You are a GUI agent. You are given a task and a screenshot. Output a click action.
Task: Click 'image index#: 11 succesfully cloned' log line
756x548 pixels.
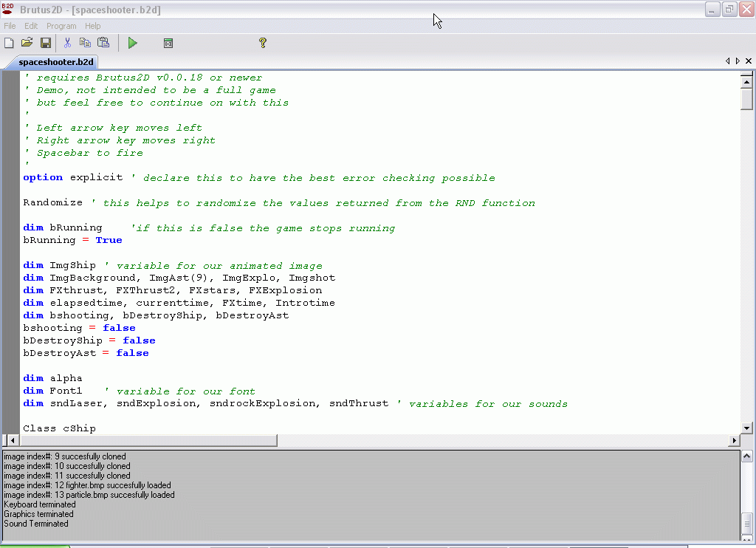67,475
